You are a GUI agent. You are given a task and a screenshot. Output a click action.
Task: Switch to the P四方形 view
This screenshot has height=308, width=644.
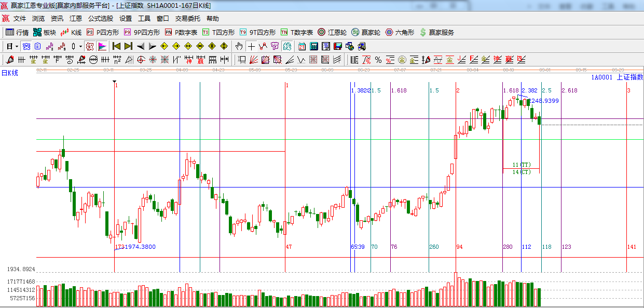coord(103,32)
